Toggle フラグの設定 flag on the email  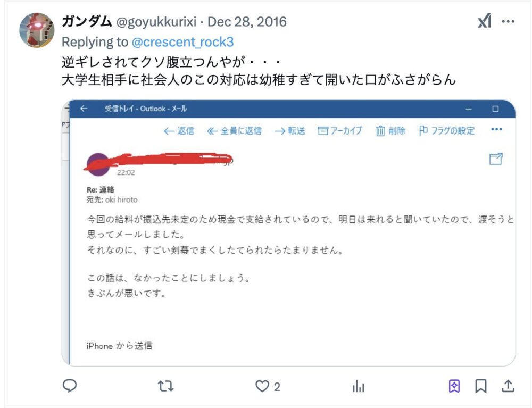point(447,130)
